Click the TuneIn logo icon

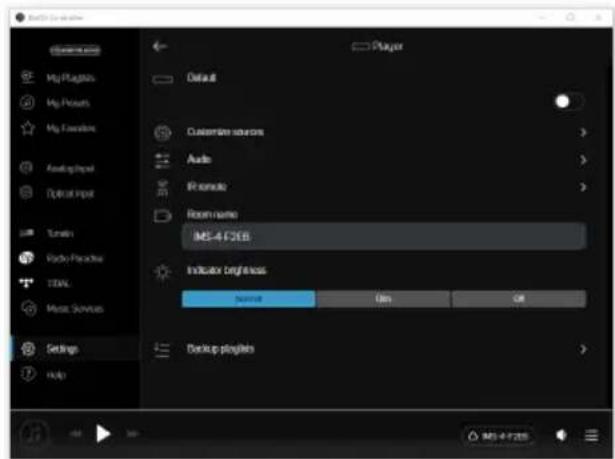pos(27,233)
